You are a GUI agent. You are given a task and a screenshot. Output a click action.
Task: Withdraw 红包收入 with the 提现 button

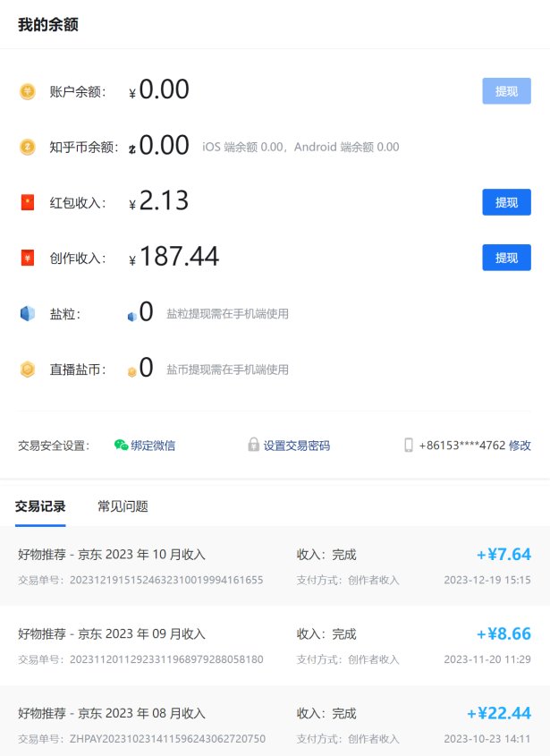click(x=506, y=202)
